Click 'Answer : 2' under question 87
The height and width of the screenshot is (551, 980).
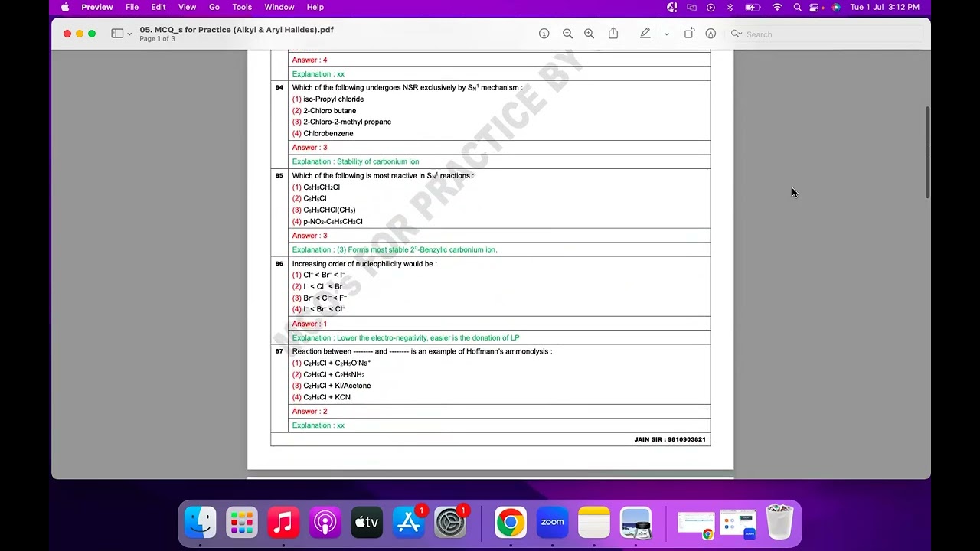[x=309, y=412]
